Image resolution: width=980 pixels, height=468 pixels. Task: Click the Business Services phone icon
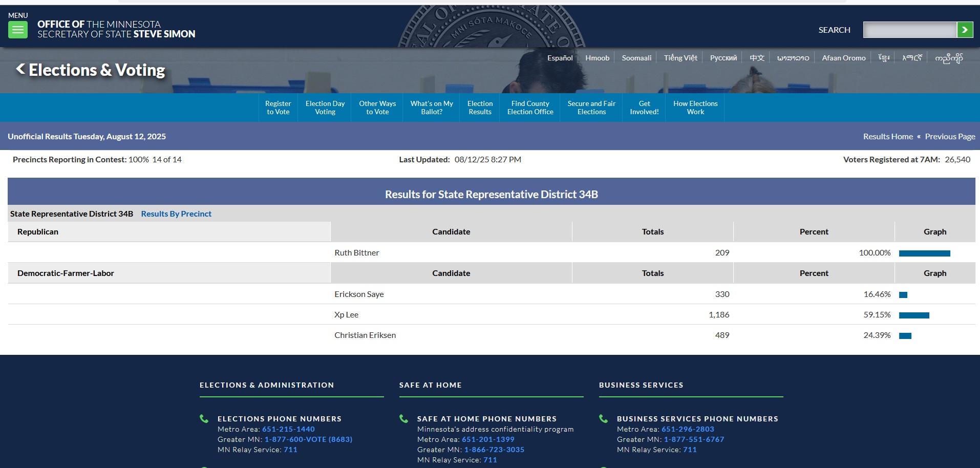click(603, 419)
